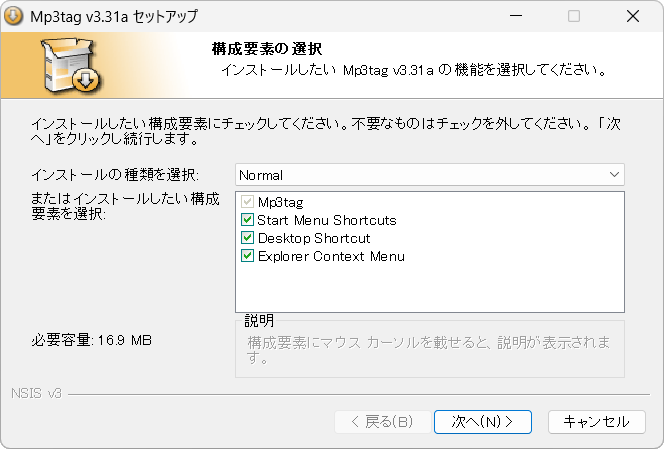Image resolution: width=664 pixels, height=449 pixels.
Task: Click the greyed-out maximize window button
Action: click(574, 17)
